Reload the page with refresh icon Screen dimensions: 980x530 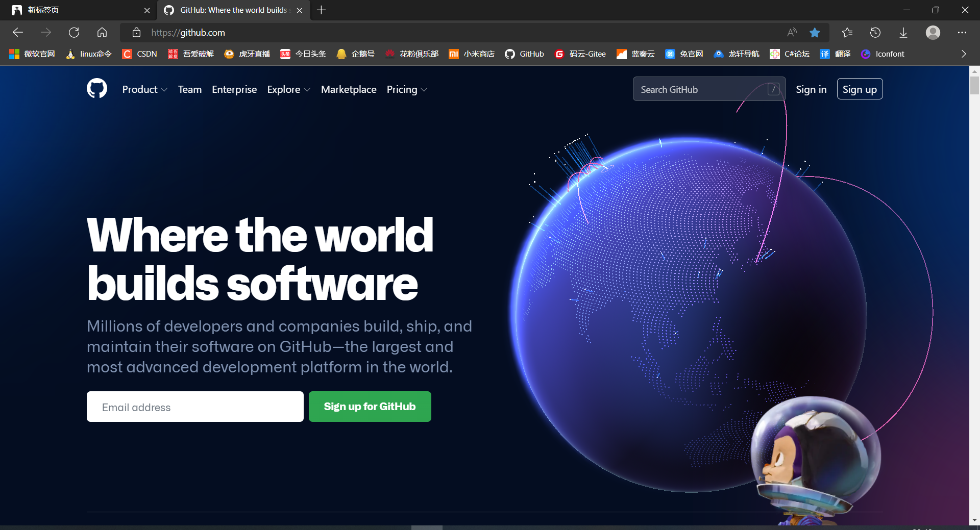click(x=74, y=33)
